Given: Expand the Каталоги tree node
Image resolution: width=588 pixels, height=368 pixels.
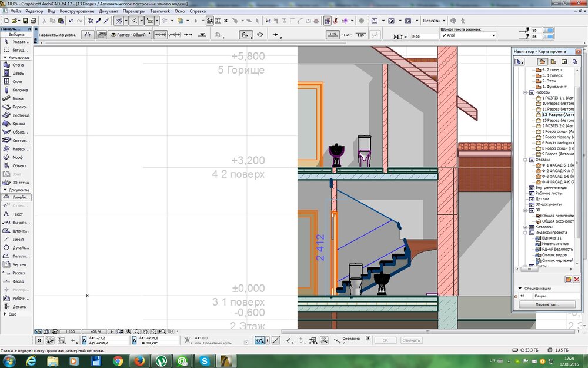Looking at the screenshot, I should [525, 227].
